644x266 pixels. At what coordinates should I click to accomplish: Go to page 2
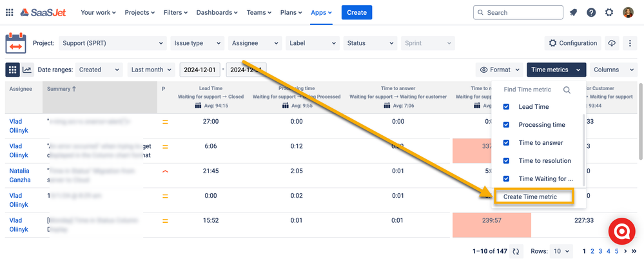click(592, 251)
